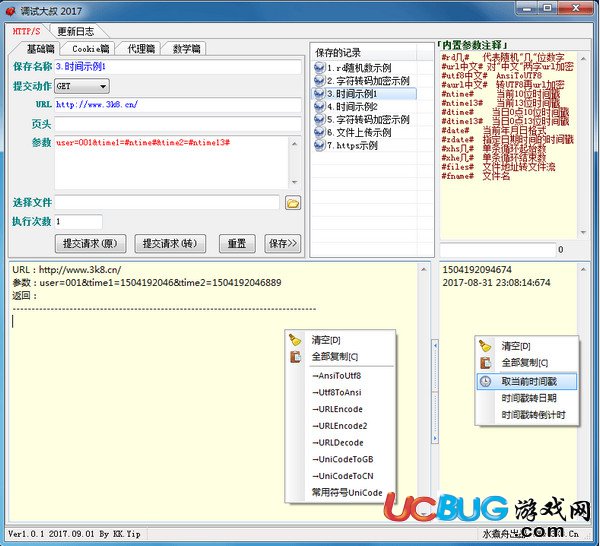Click the 保存>> button
This screenshot has width=600, height=546.
pos(282,243)
